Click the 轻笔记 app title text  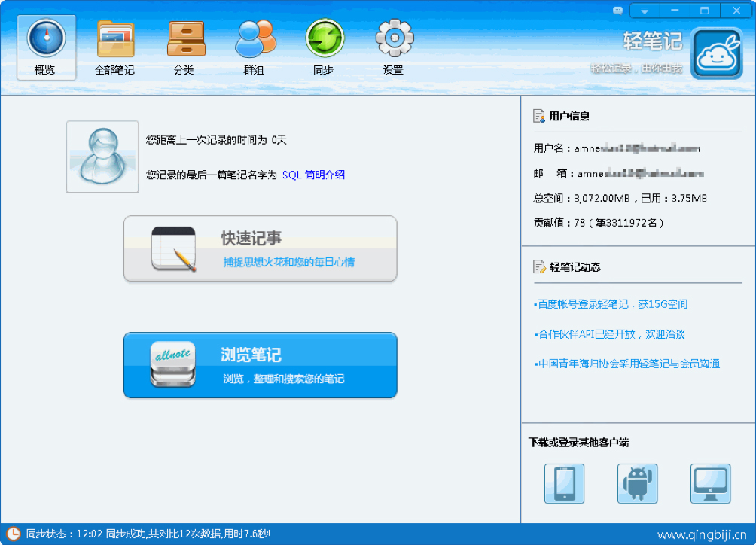[x=653, y=41]
